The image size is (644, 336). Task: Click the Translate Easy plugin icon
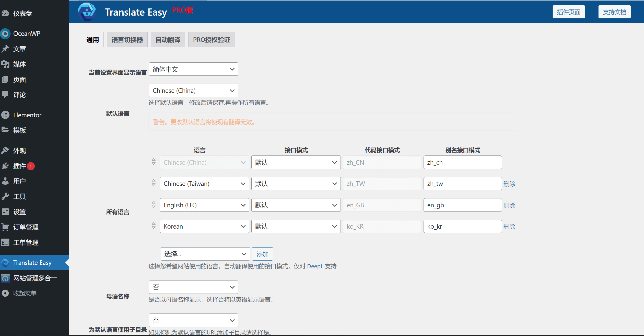click(x=6, y=262)
